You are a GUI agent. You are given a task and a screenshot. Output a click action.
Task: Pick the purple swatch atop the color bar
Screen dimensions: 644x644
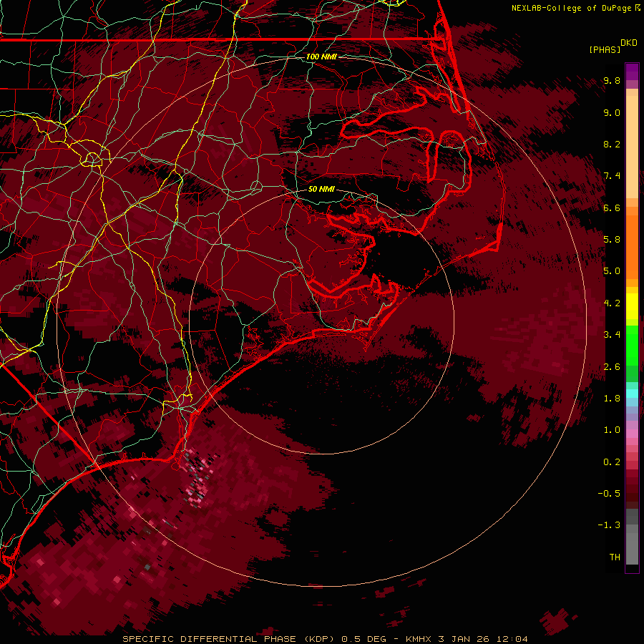632,72
